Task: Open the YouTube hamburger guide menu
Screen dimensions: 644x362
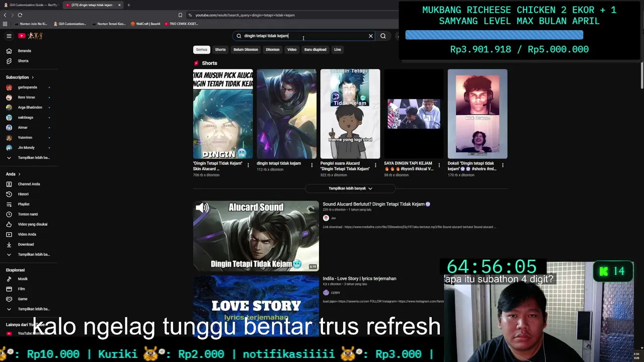Action: pos(9,36)
